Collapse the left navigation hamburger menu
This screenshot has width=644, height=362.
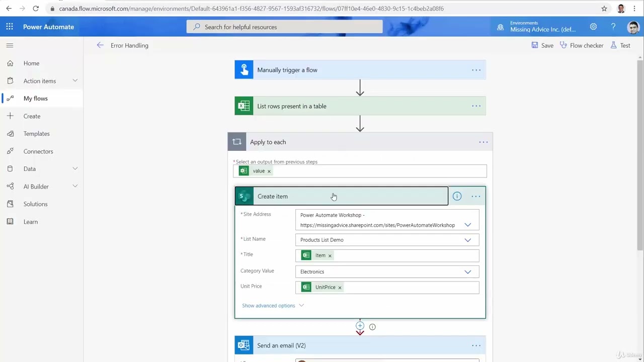pyautogui.click(x=10, y=45)
